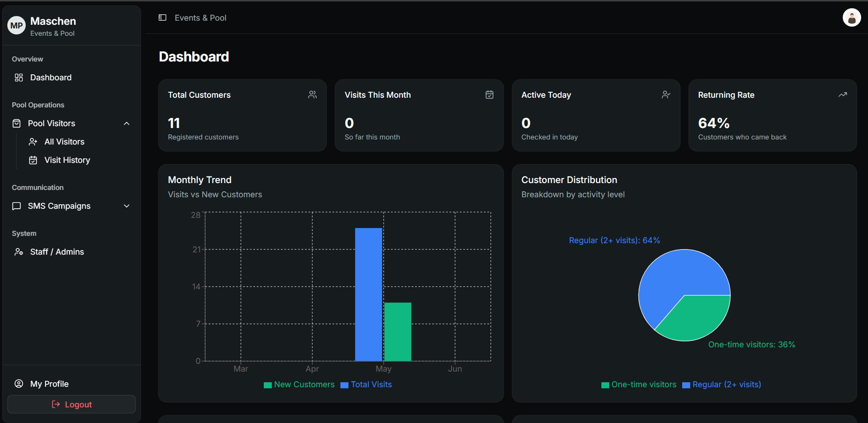Click the 'Checked in today' caption
The height and width of the screenshot is (423, 868).
click(550, 137)
